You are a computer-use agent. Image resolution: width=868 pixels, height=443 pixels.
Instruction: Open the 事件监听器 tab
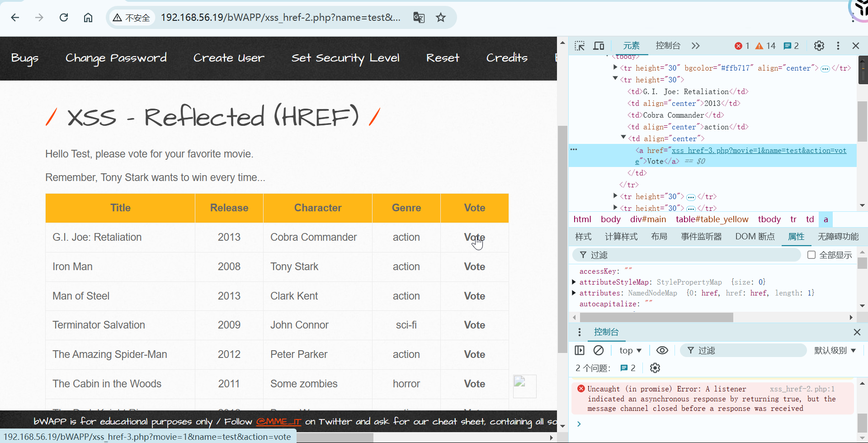pyautogui.click(x=701, y=237)
